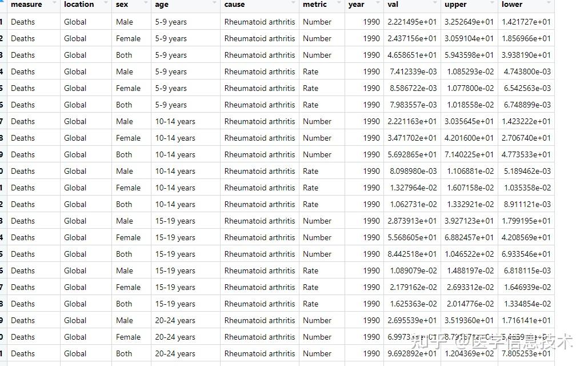Click value cell 4.658651e+01
The image size is (588, 366).
click(411, 55)
